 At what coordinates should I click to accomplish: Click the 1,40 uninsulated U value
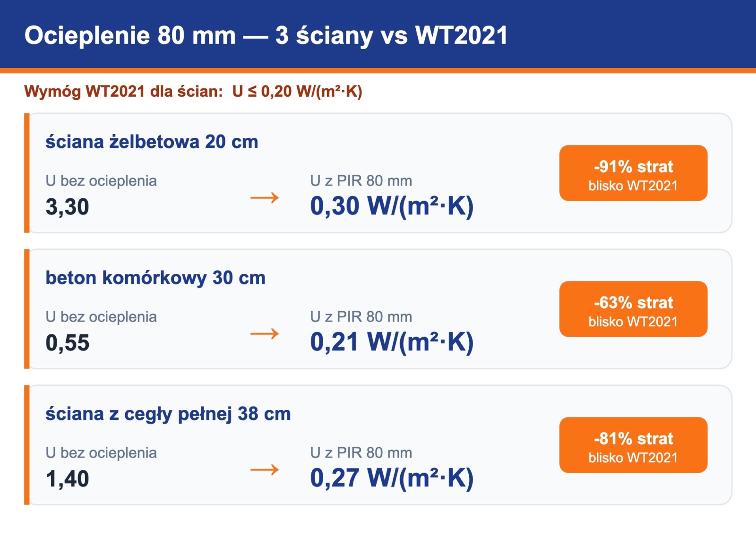pyautogui.click(x=67, y=479)
